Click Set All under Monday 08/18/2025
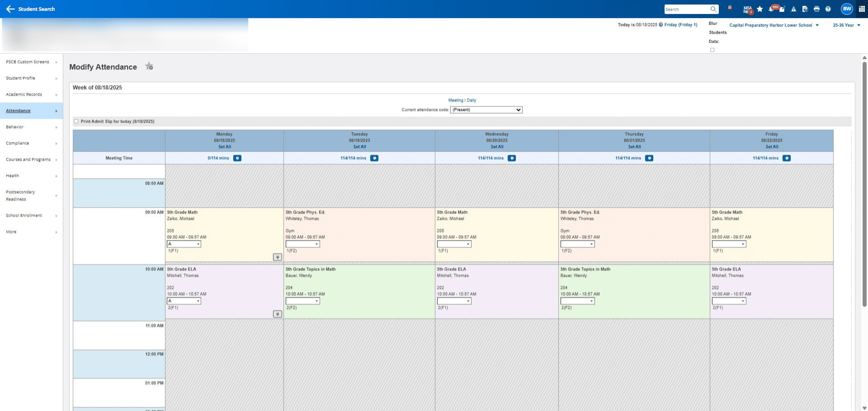 coord(225,147)
